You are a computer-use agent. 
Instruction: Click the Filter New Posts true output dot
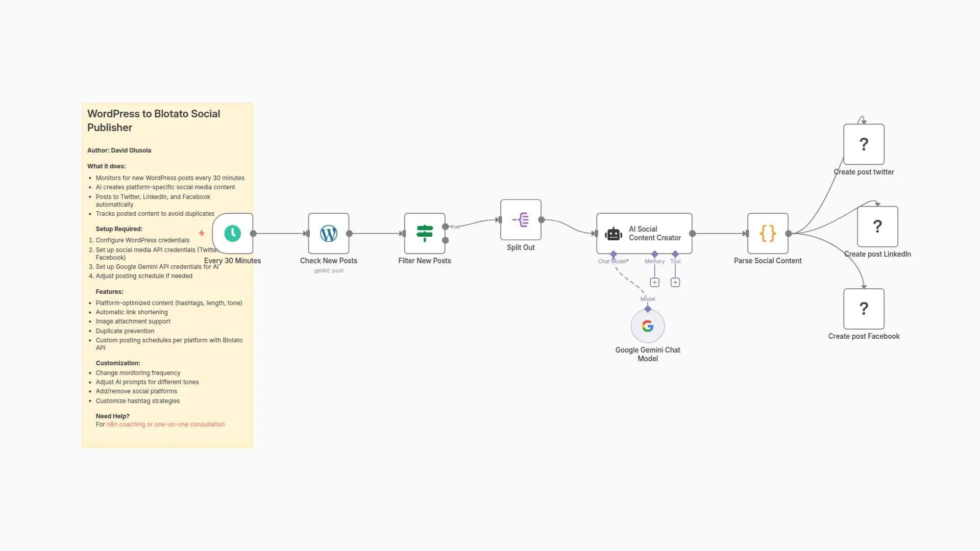coord(446,227)
